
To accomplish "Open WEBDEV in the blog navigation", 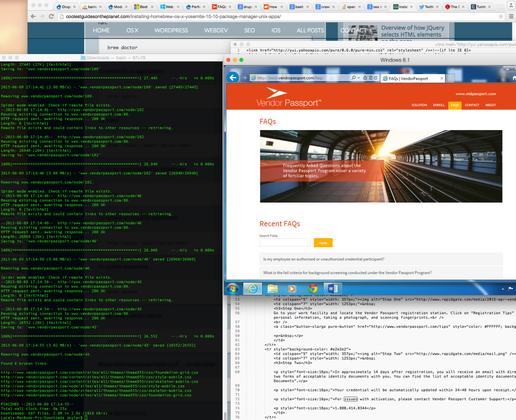I will 216,30.
